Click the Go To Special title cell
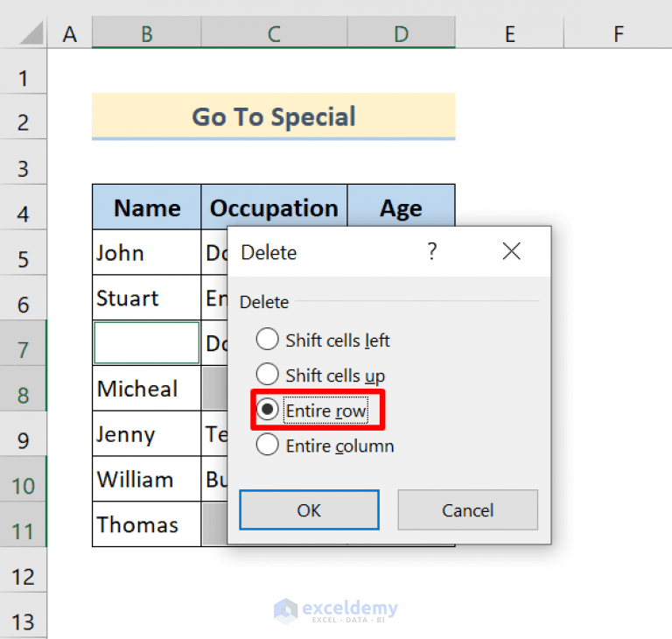The width and height of the screenshot is (672, 639). point(273,116)
